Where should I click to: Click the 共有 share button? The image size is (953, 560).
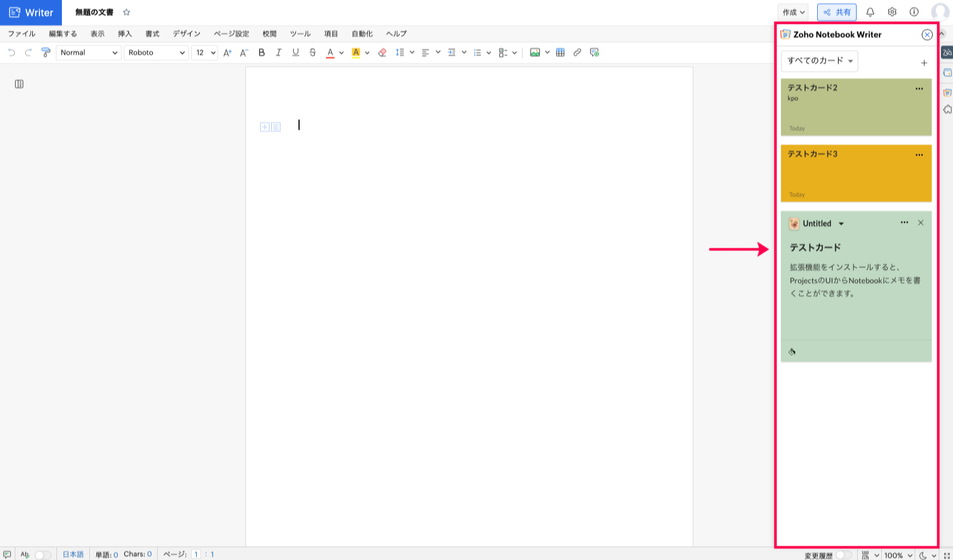[836, 12]
